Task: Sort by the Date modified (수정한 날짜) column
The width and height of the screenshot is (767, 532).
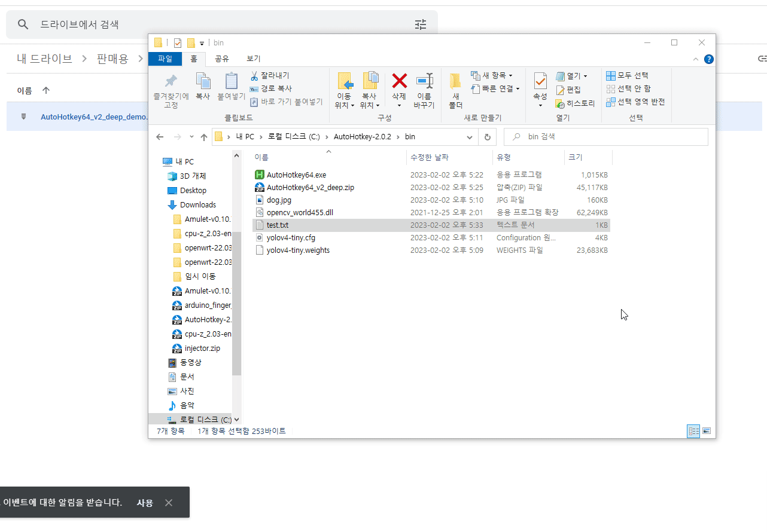Action: (x=449, y=157)
